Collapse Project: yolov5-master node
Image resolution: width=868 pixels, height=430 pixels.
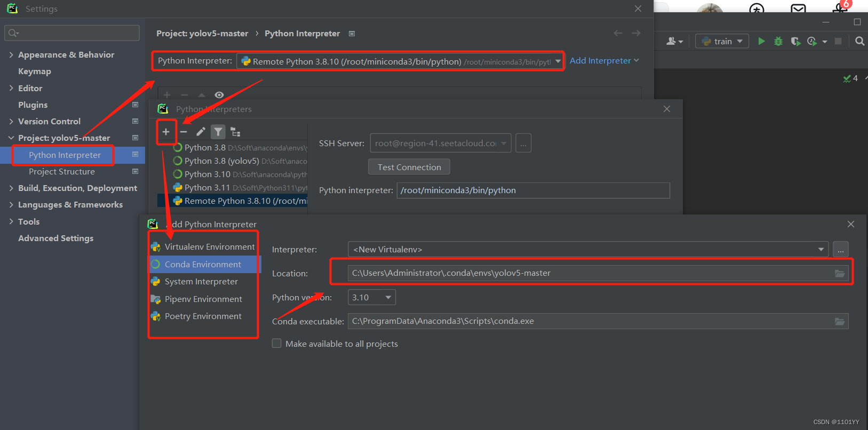[11, 138]
